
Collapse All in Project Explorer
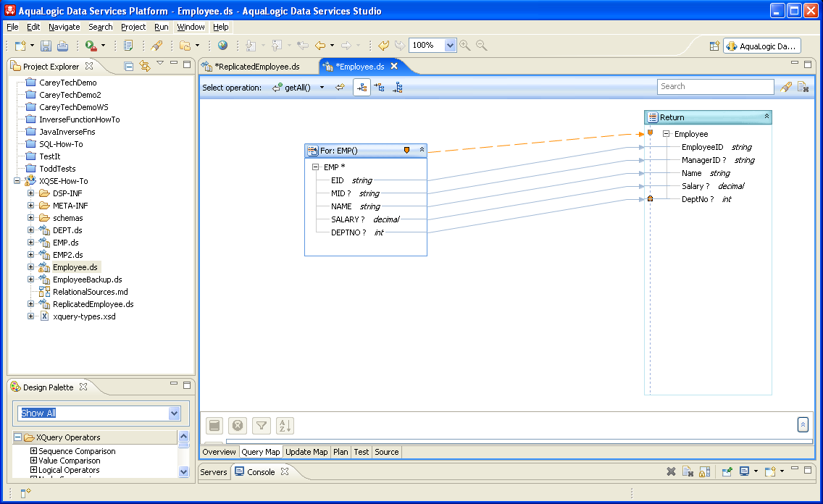click(x=129, y=66)
